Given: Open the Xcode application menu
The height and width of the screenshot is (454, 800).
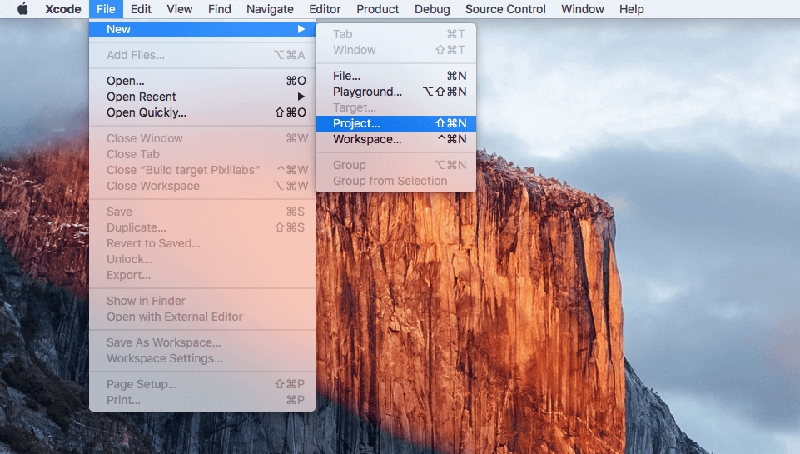Looking at the screenshot, I should [63, 9].
